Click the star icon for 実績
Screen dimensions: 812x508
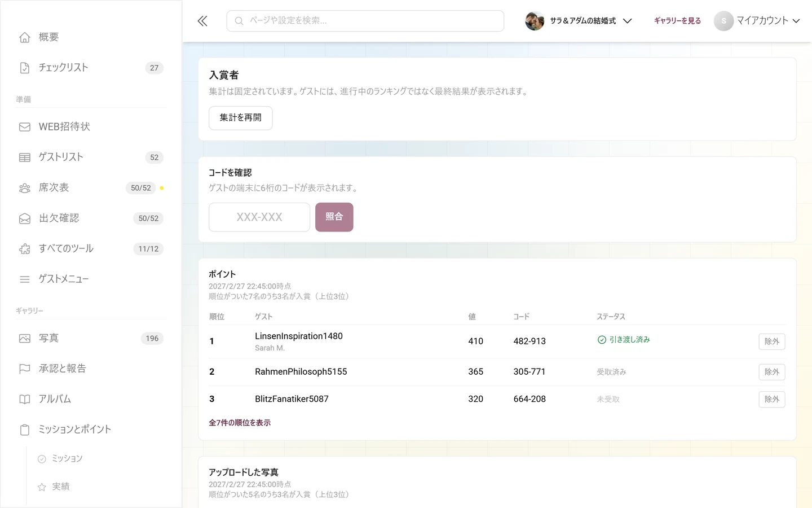click(42, 487)
